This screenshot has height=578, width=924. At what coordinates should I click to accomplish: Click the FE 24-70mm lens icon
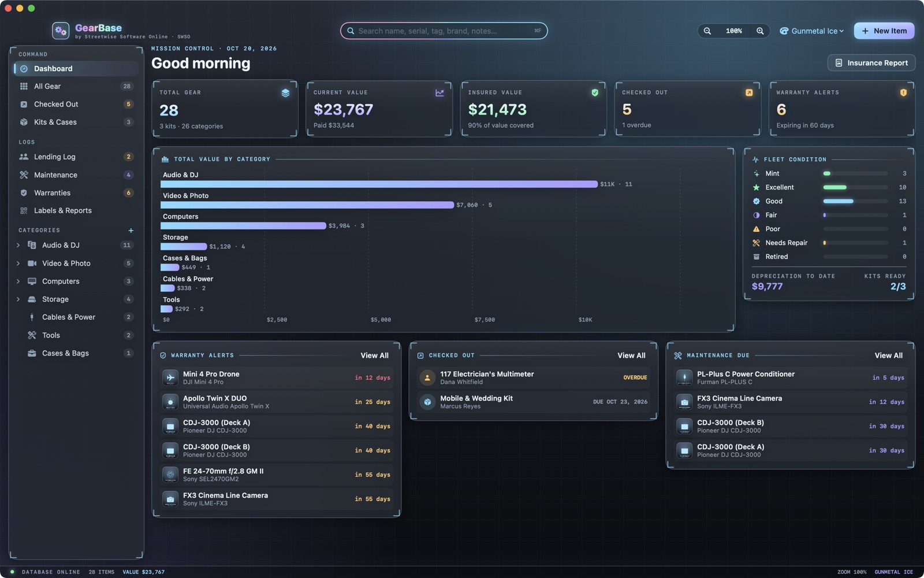pyautogui.click(x=170, y=475)
